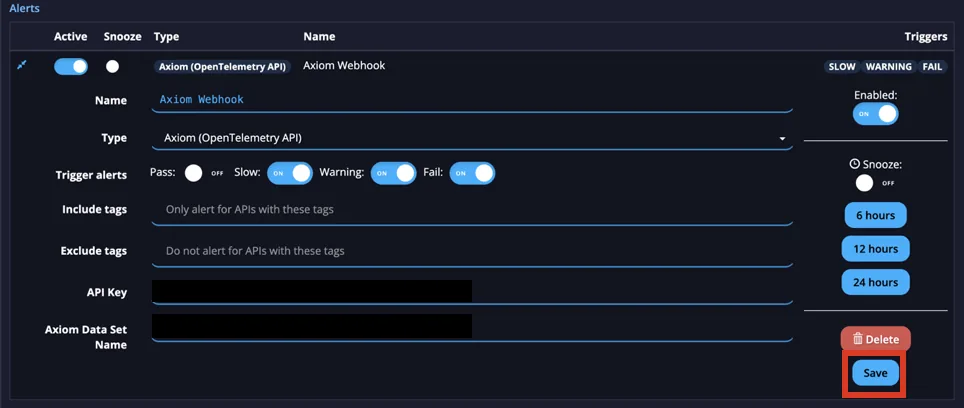Click the Name column header
Viewport: 964px width, 408px height.
click(319, 37)
